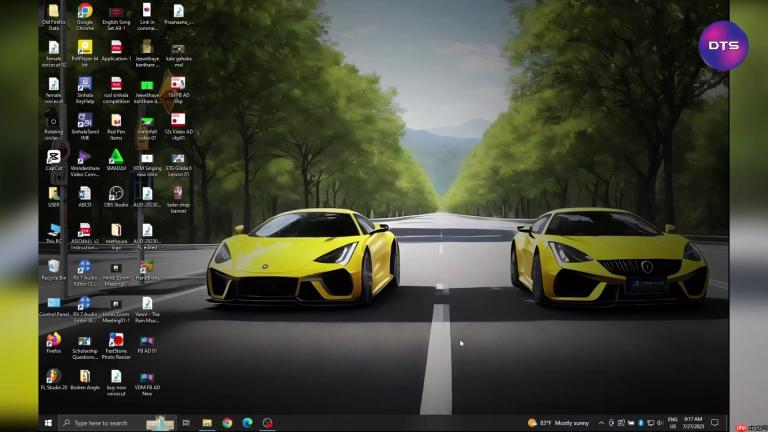
Task: Select the waterfall video 01 file
Action: pyautogui.click(x=147, y=127)
